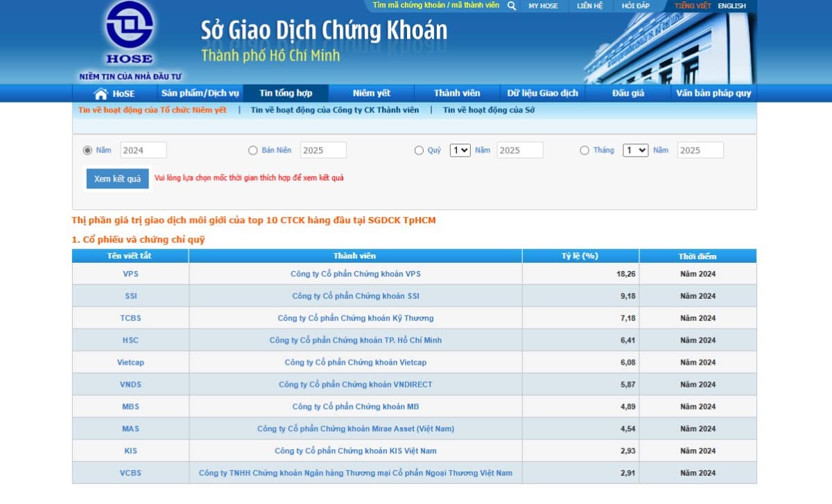
Task: Click the TCBS abbreviation cell
Action: click(130, 318)
